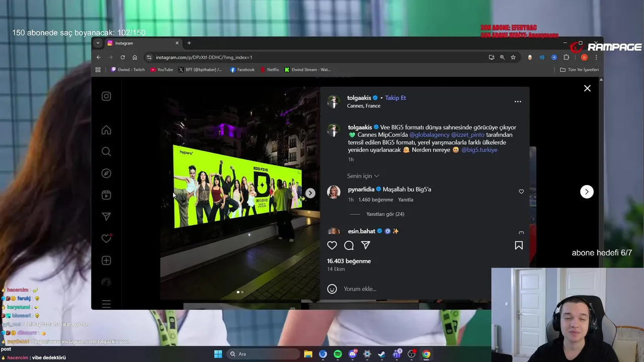Image resolution: width=644 pixels, height=362 pixels.
Task: Open Spotify from the taskbar
Action: point(338,354)
